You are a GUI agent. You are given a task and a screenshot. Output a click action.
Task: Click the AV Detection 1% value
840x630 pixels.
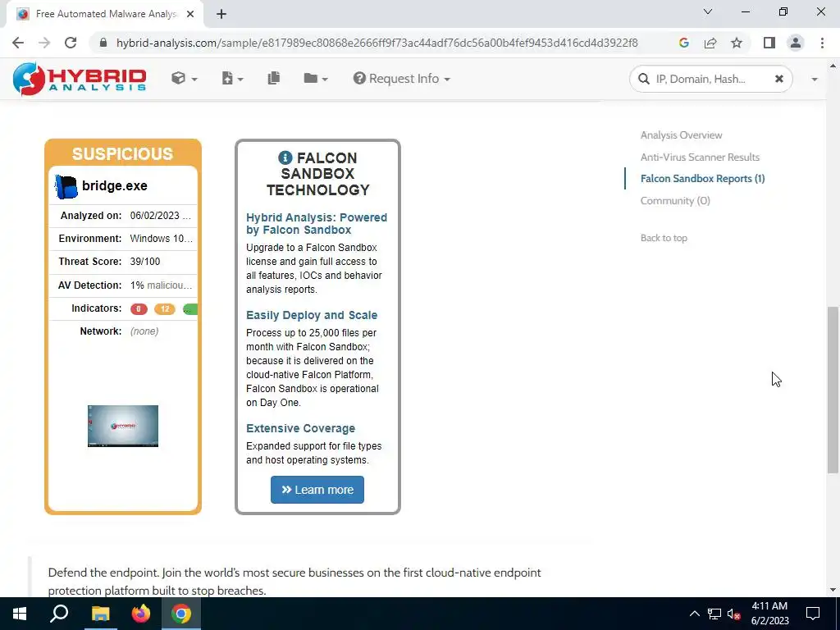162,285
